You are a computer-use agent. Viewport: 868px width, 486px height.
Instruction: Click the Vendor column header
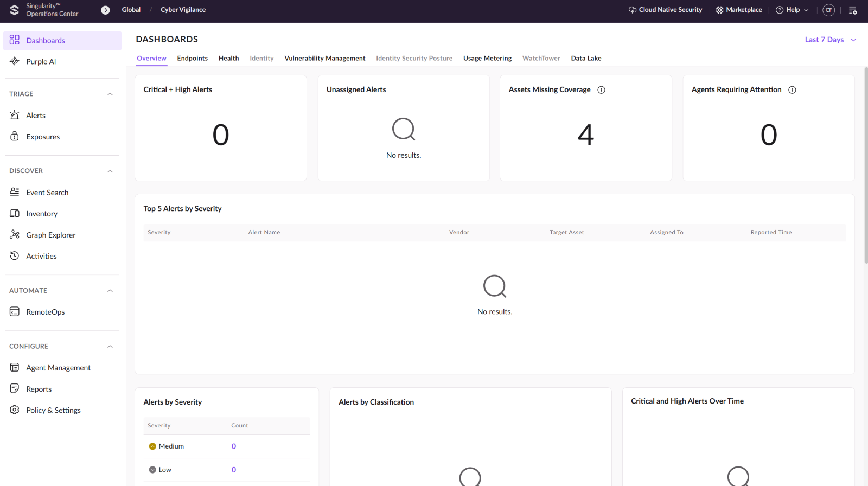click(x=459, y=233)
